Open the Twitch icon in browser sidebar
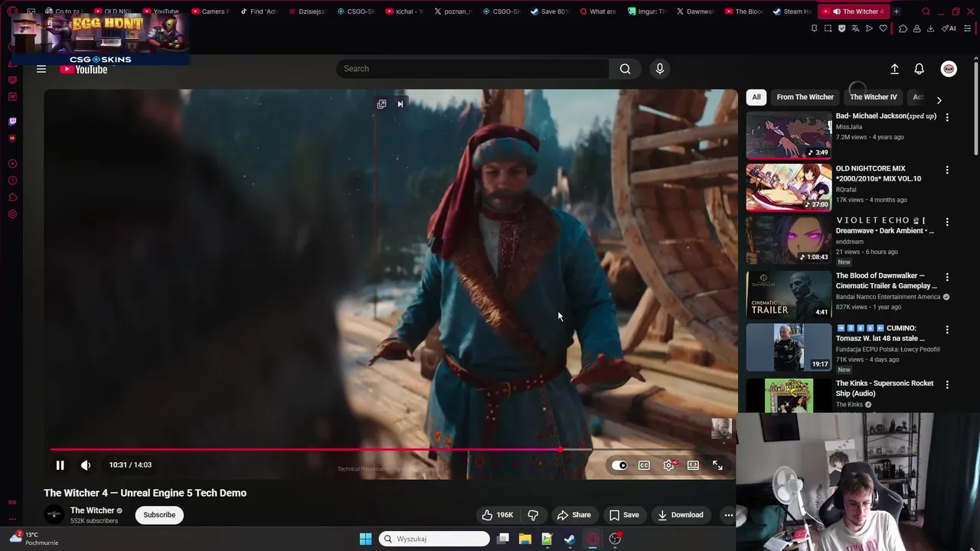980x551 pixels. pyautogui.click(x=12, y=121)
